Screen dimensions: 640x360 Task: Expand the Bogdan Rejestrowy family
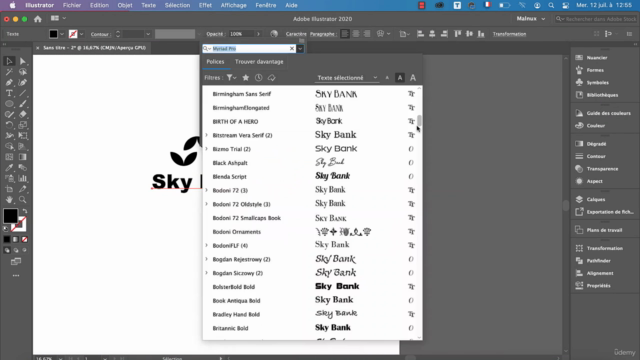coord(207,259)
